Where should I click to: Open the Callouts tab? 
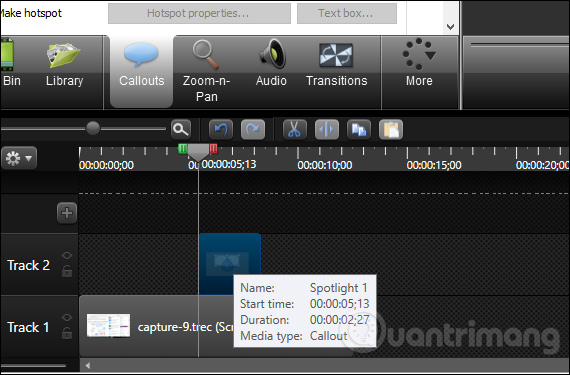tap(141, 72)
